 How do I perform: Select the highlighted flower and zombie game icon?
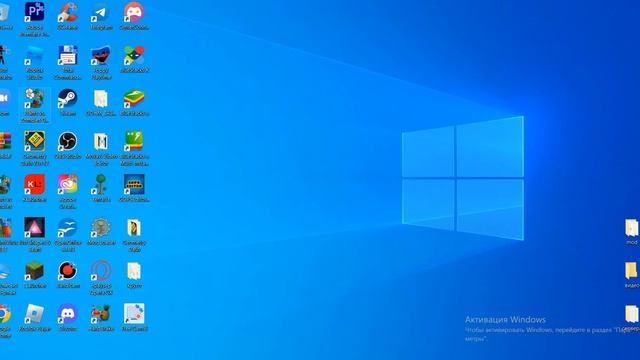35,98
